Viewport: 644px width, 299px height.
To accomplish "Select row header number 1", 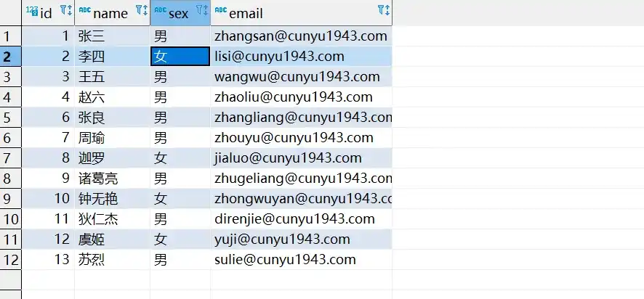I will (11, 36).
